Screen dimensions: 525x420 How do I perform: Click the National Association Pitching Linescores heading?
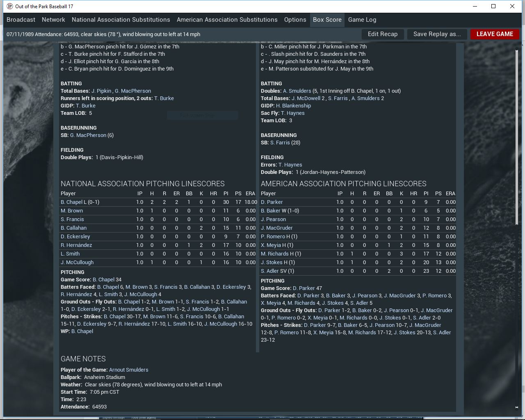(143, 184)
